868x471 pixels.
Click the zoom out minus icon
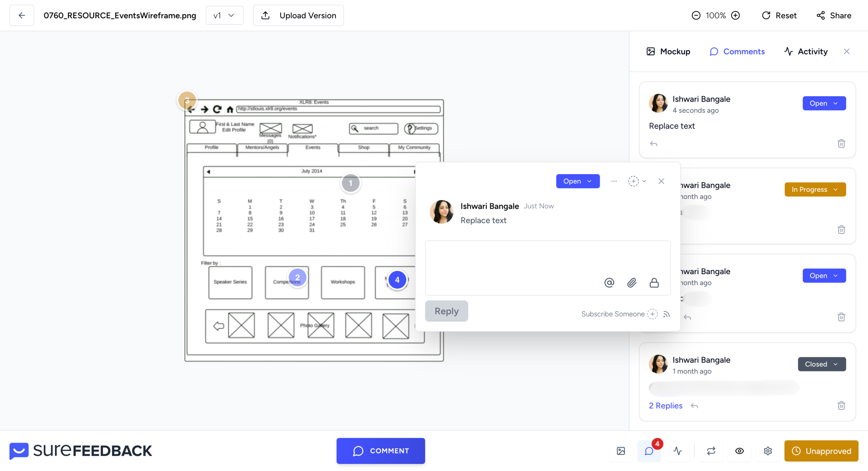(696, 15)
